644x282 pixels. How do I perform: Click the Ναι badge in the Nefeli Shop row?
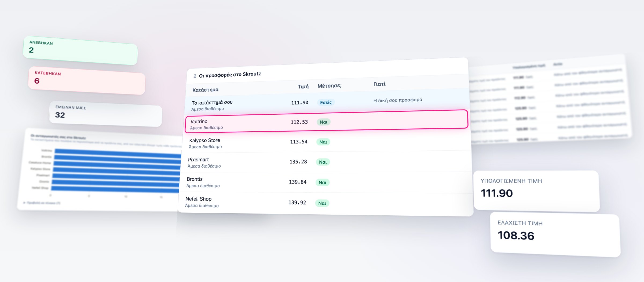click(322, 203)
